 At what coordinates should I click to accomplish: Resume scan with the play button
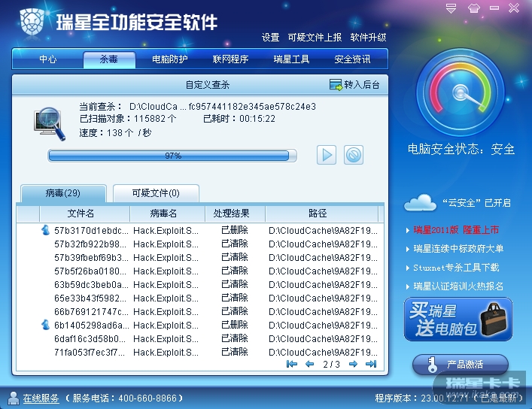point(327,155)
